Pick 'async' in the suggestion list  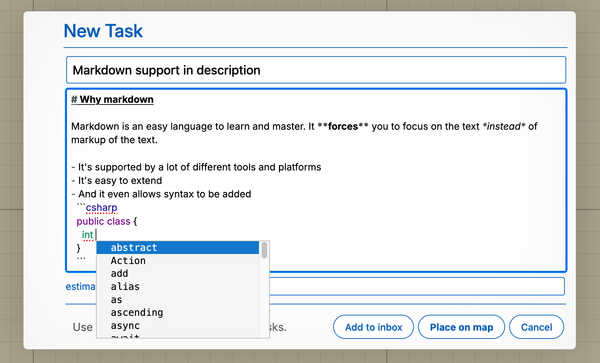tap(178, 326)
